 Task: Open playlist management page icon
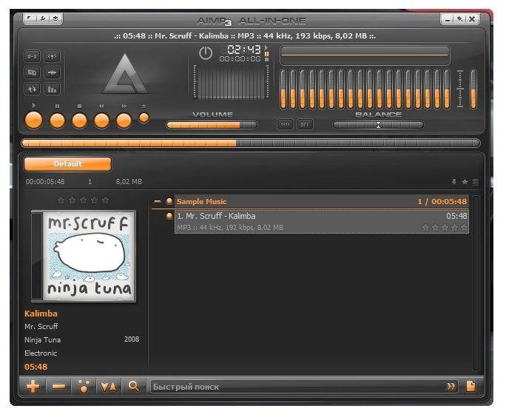(x=470, y=386)
